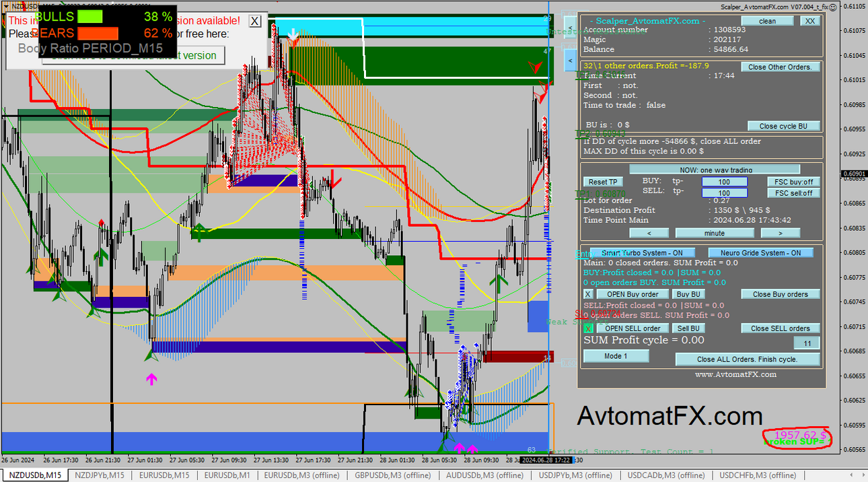Click the minute time unit button
The image size is (868, 482).
click(x=715, y=233)
